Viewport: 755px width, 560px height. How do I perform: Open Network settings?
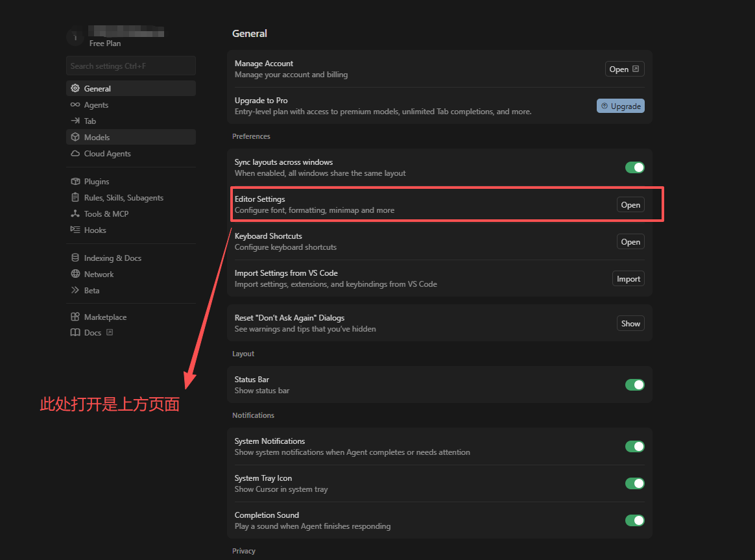pos(131,274)
